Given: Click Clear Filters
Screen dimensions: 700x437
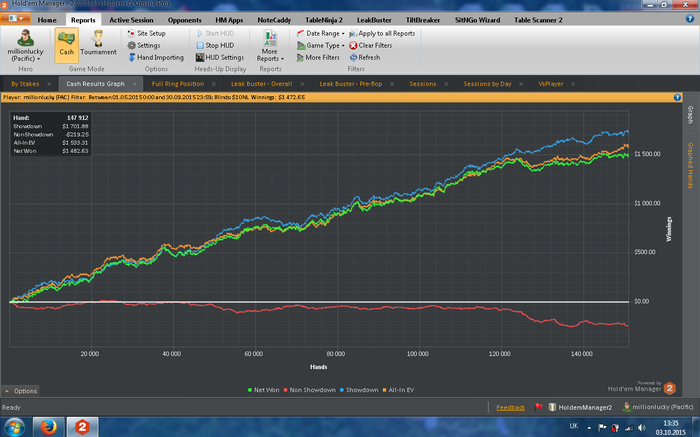Looking at the screenshot, I should 371,46.
